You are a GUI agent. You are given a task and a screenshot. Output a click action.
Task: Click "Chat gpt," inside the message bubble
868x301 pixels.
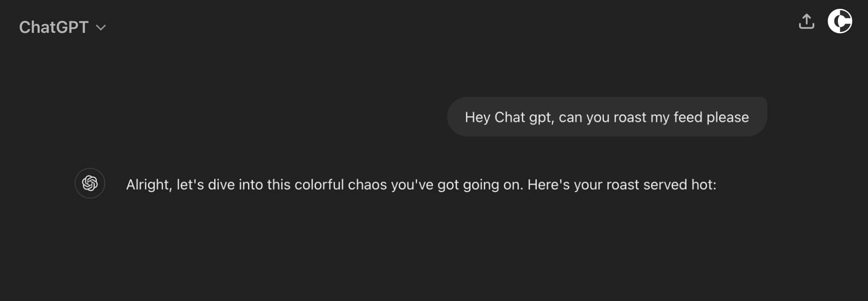[x=524, y=118]
